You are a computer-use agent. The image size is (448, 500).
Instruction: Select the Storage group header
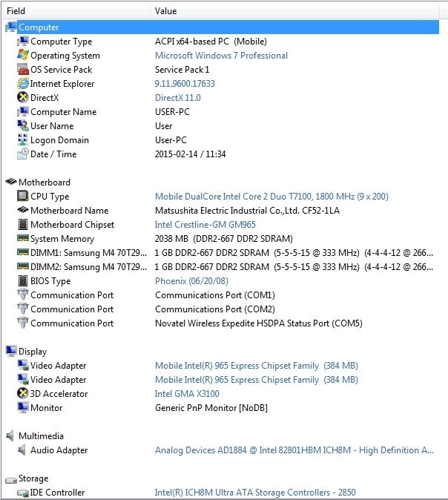point(33,478)
